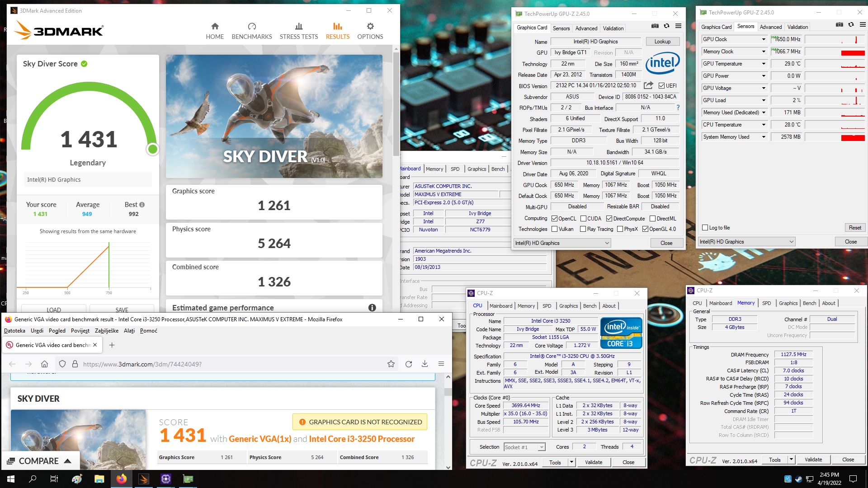Toggle DirectML checkbox
This screenshot has width=868, height=488.
(652, 219)
